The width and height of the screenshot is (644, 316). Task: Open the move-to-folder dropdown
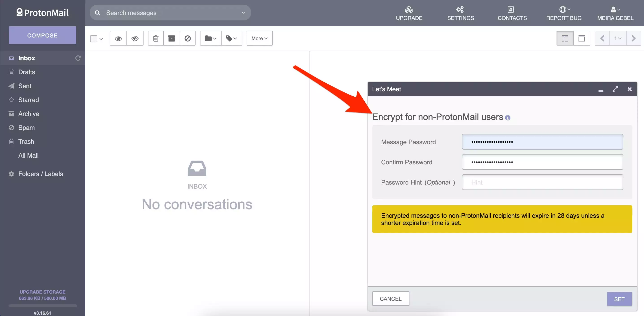click(x=211, y=38)
